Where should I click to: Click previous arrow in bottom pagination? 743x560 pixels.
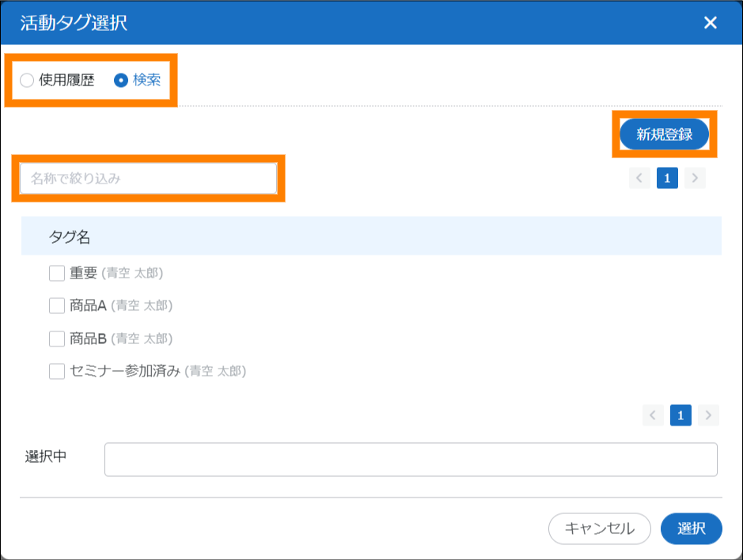(653, 415)
